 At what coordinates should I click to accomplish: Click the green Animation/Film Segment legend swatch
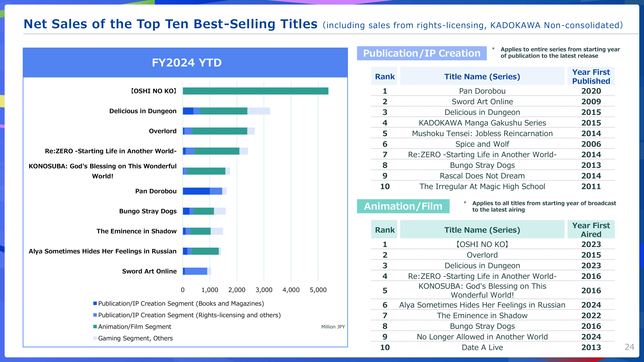(x=95, y=327)
